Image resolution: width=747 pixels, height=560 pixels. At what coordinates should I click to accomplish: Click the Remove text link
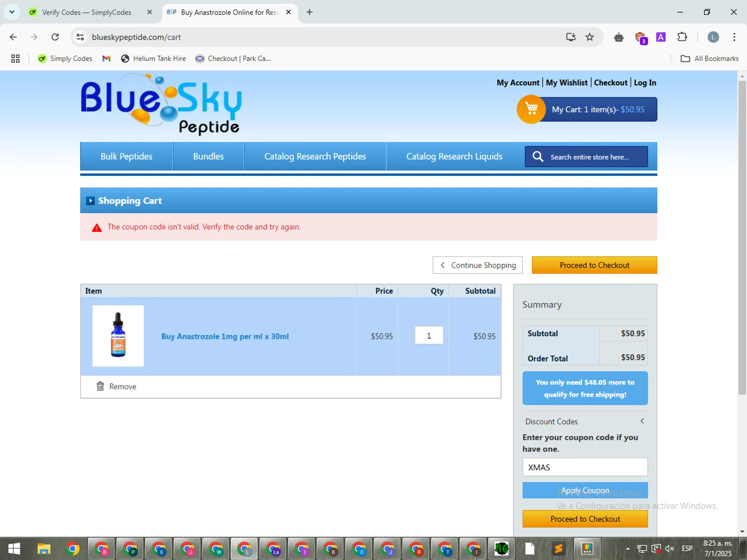[123, 387]
